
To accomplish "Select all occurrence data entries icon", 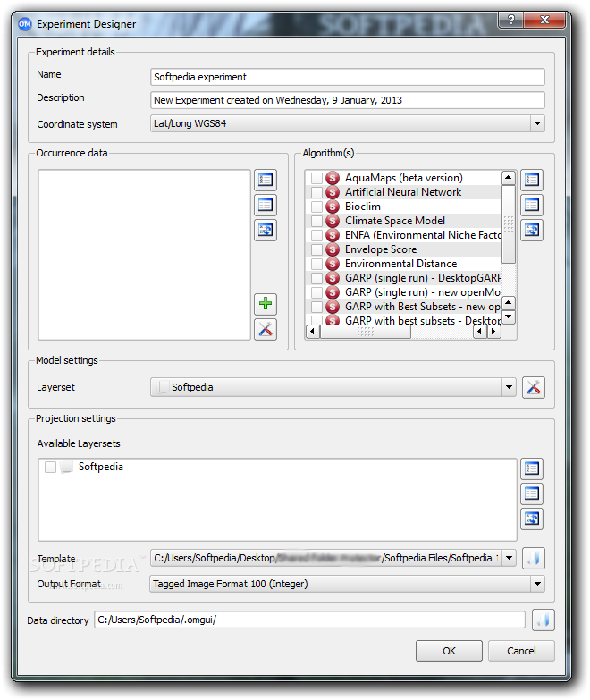I will (265, 180).
